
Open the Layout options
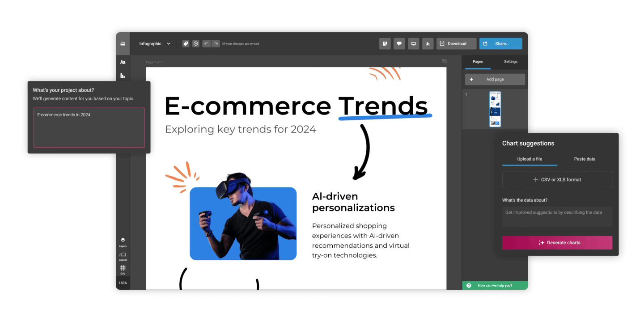pyautogui.click(x=123, y=256)
